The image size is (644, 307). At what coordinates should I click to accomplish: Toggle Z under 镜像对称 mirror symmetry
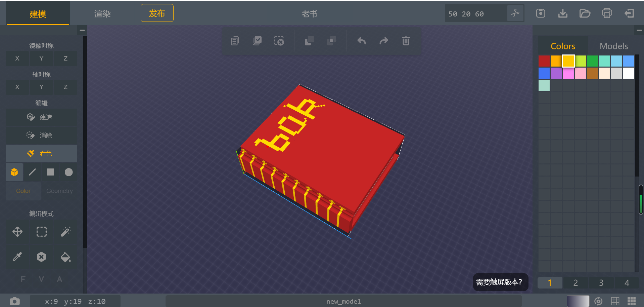point(65,59)
